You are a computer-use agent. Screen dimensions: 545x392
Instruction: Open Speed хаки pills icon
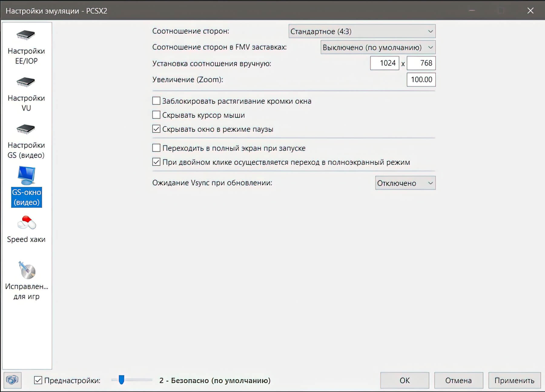click(x=27, y=223)
